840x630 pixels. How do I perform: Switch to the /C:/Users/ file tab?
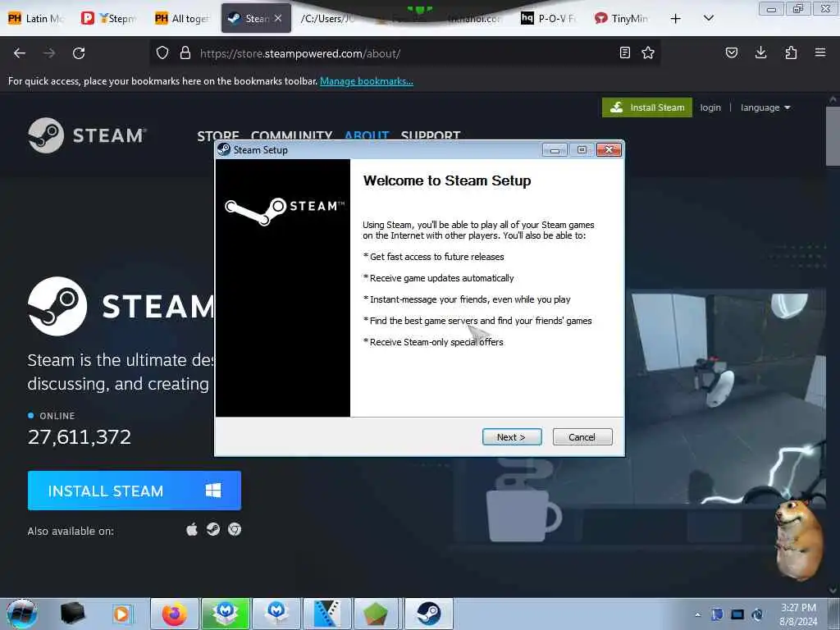pyautogui.click(x=328, y=18)
